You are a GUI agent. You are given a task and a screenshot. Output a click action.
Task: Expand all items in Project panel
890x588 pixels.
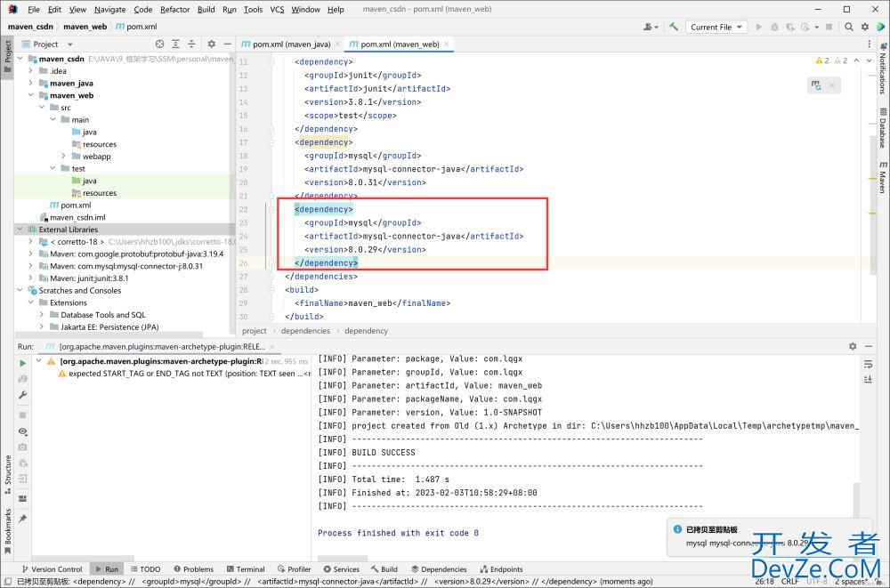point(176,44)
